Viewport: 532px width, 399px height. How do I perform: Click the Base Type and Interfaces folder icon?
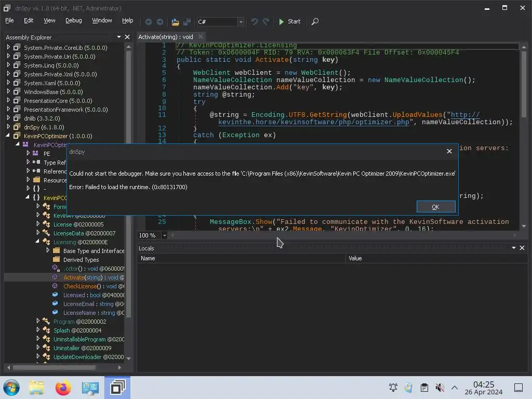[56, 250]
